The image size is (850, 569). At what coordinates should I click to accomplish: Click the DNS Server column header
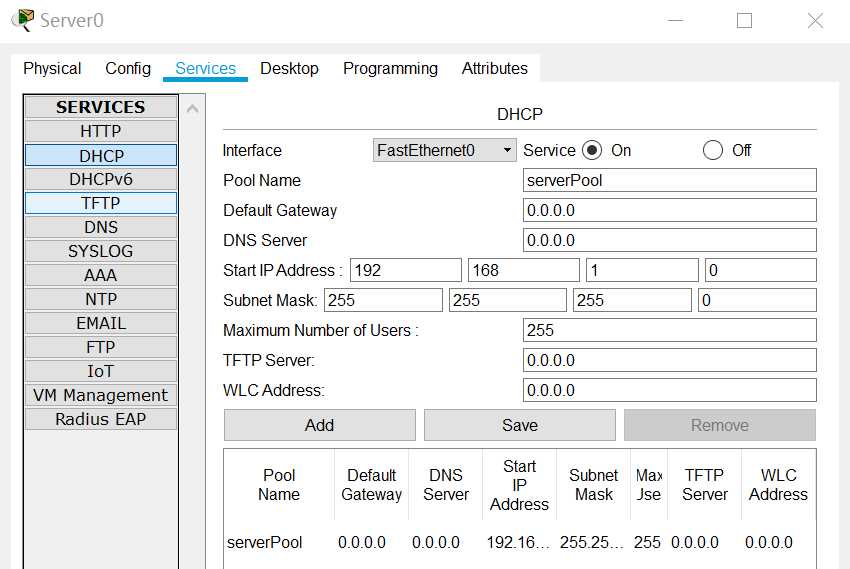446,484
